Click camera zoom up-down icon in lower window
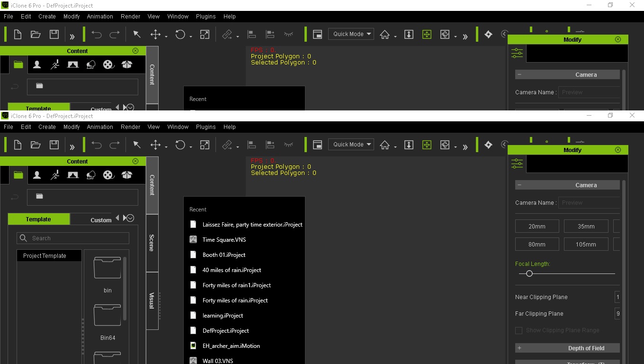 pos(409,145)
